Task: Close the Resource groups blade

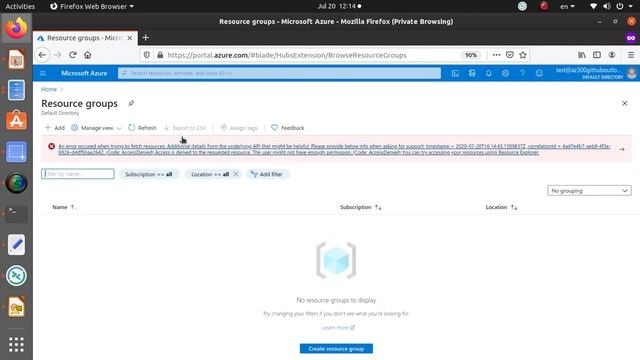Action: (x=624, y=103)
